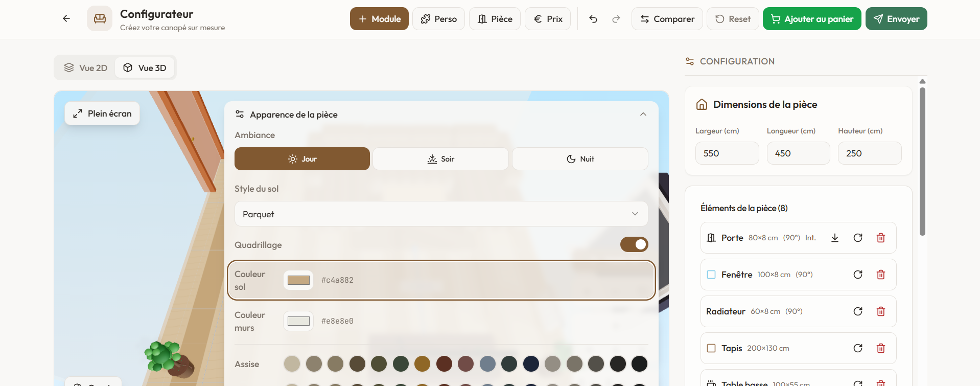Click the Largeur field showing 550
The width and height of the screenshot is (980, 386).
point(727,153)
